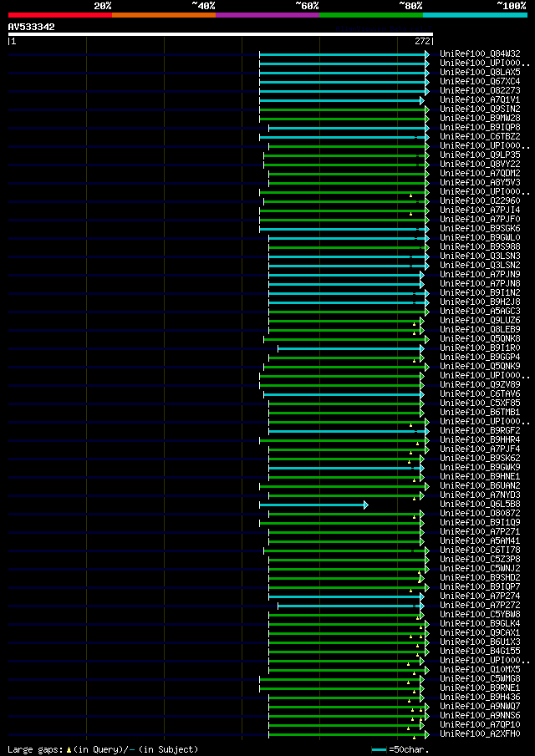Click the green B6UAN2 alignment bar
535x756 pixels.
(344, 486)
